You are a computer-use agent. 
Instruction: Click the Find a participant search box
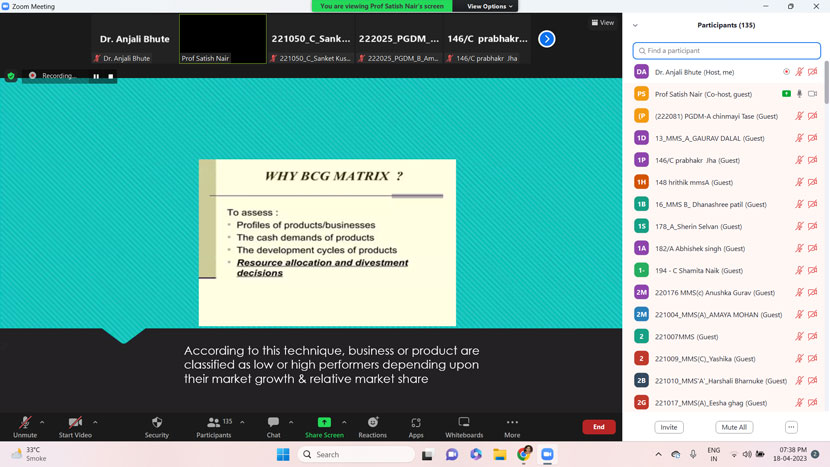(x=727, y=50)
